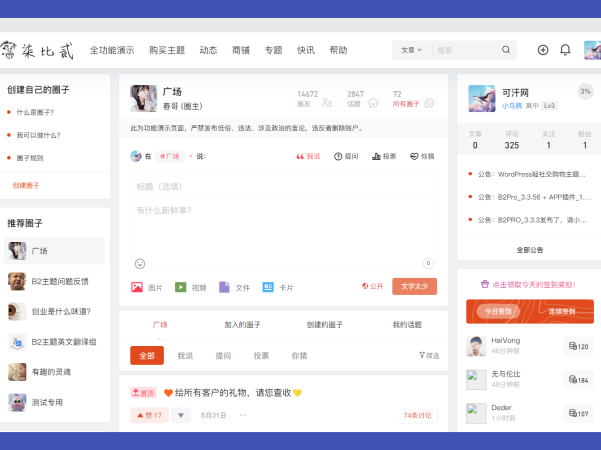Click the 14672 圈友 members stat
Screen dimensions: 601x450
[x=314, y=99]
